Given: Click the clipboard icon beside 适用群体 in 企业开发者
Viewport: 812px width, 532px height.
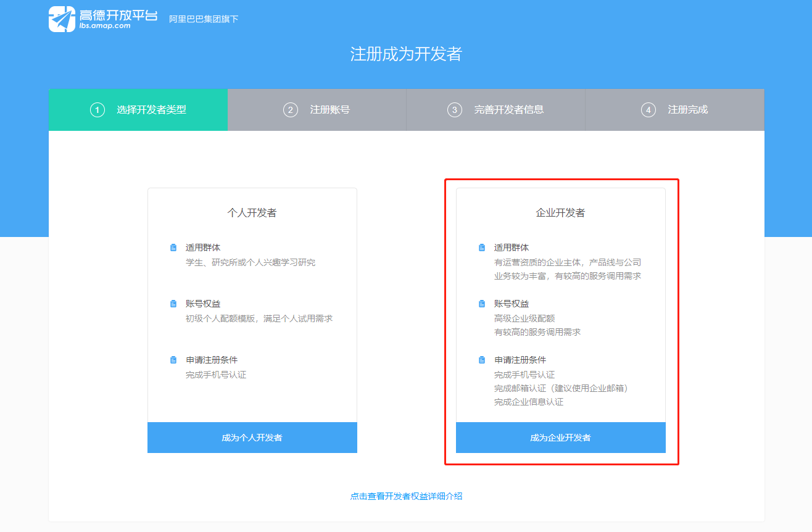Looking at the screenshot, I should (x=482, y=247).
